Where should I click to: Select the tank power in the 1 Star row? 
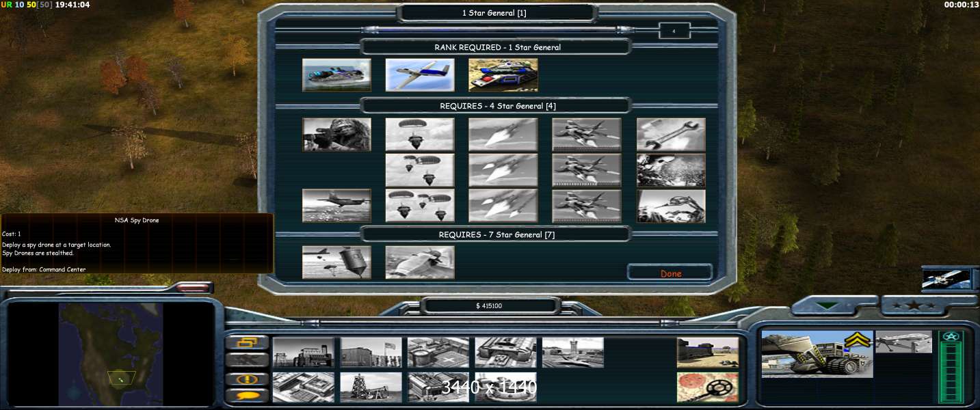[503, 74]
